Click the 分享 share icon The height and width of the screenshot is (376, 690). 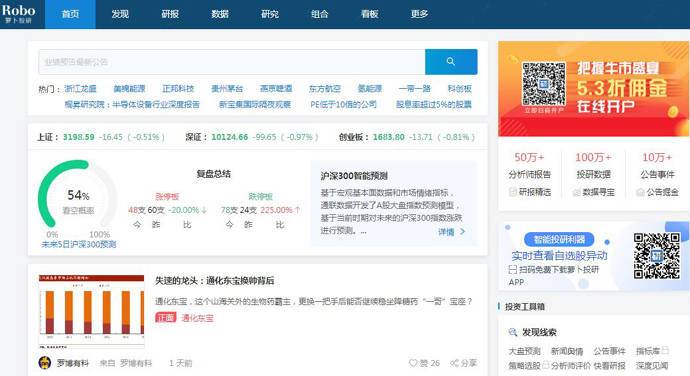coord(454,363)
